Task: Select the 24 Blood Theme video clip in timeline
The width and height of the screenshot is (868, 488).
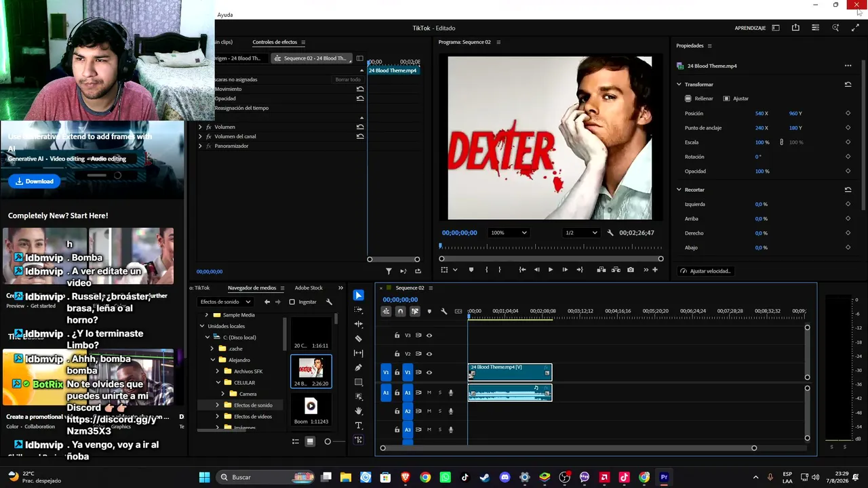Action: pyautogui.click(x=510, y=372)
